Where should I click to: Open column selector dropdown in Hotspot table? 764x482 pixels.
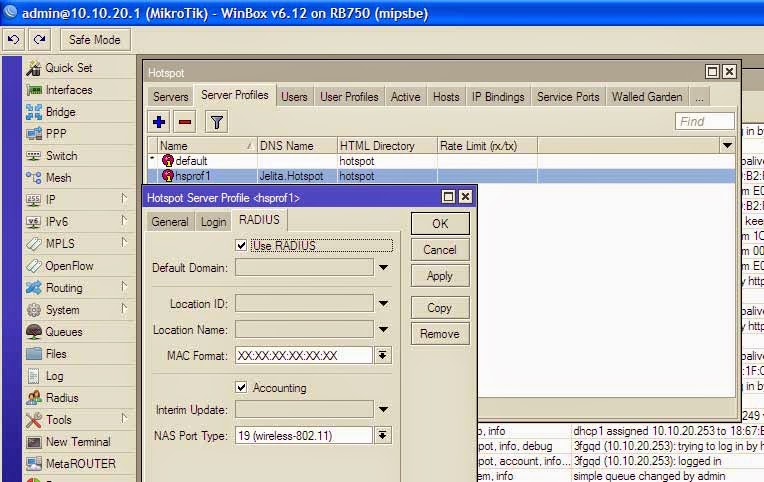point(727,145)
